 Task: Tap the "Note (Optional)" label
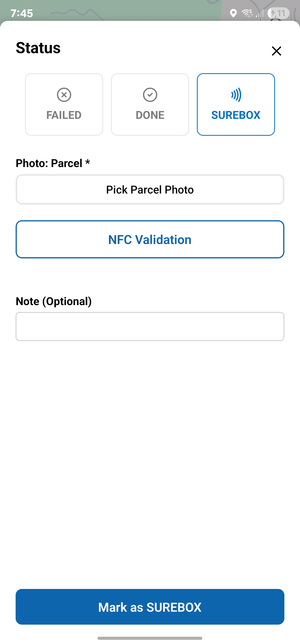tap(54, 301)
